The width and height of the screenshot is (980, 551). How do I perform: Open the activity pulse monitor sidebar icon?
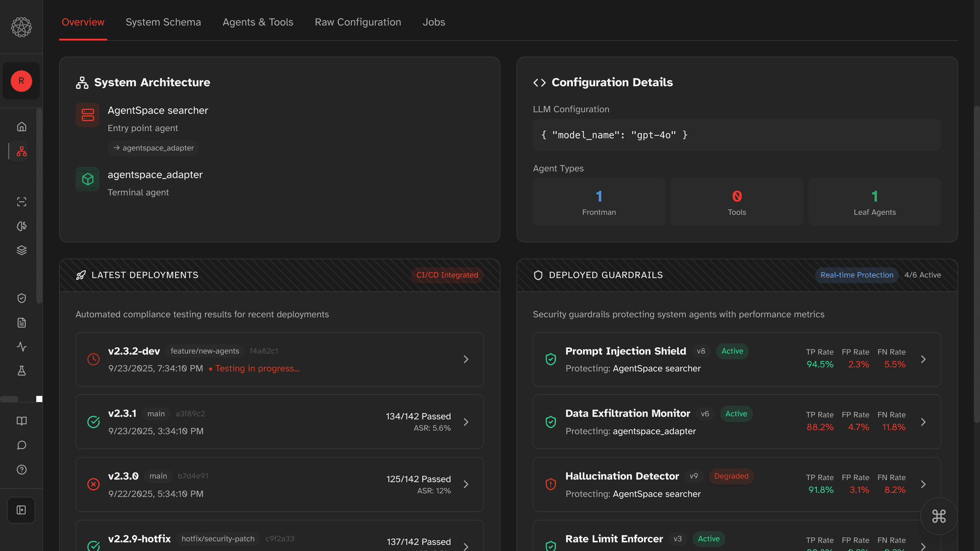pos(21,346)
